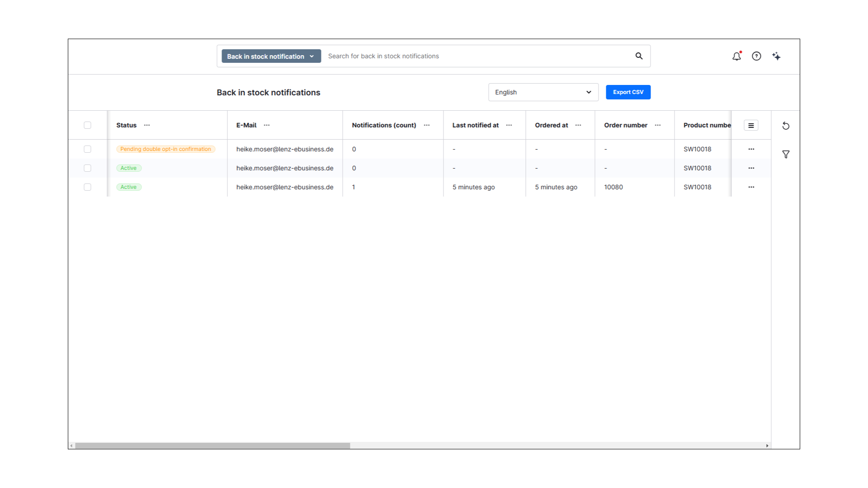Open the English language dropdown
868x488 pixels.
coord(543,92)
